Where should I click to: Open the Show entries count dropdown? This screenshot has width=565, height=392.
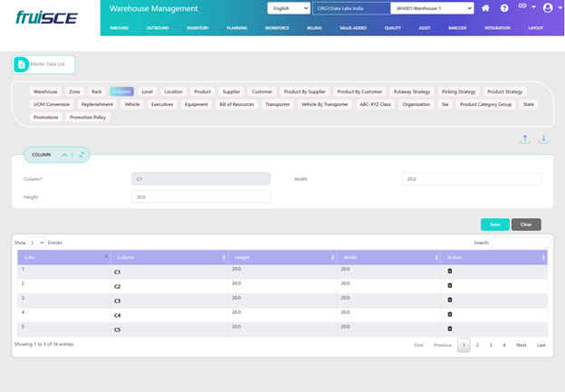pyautogui.click(x=37, y=243)
